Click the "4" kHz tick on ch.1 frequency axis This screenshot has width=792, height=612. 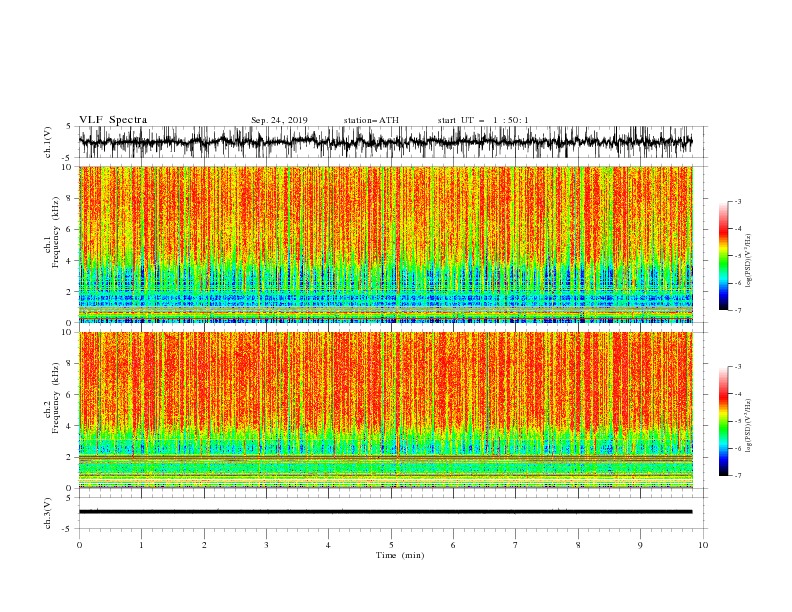click(70, 261)
